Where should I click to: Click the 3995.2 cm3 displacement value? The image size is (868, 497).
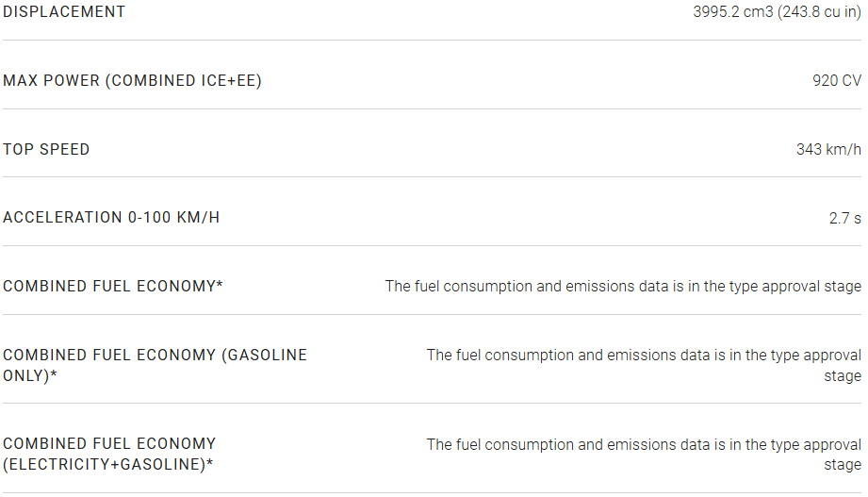732,12
